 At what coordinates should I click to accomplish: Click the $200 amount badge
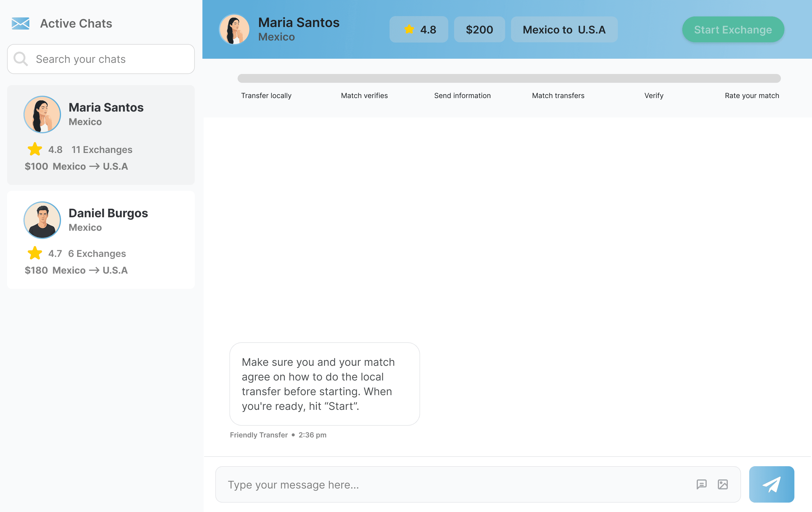coord(479,29)
